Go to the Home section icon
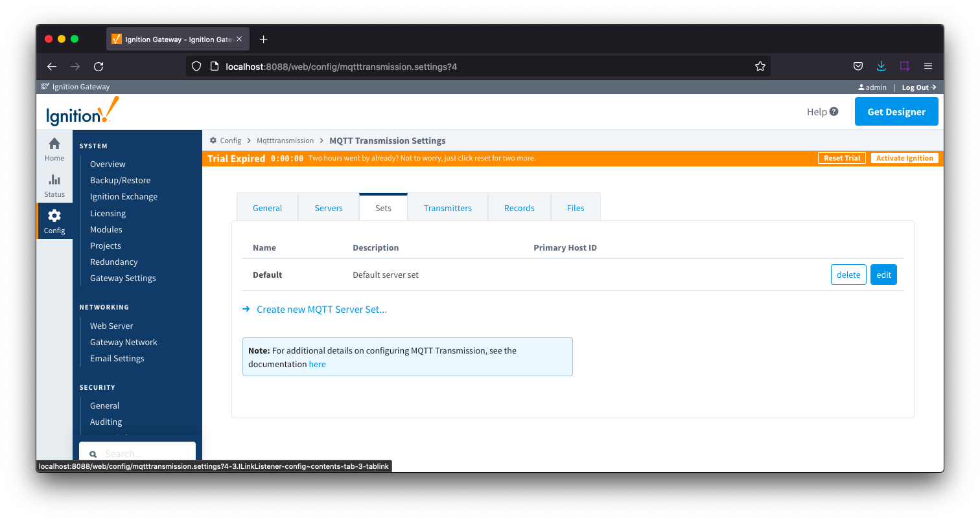 54,144
